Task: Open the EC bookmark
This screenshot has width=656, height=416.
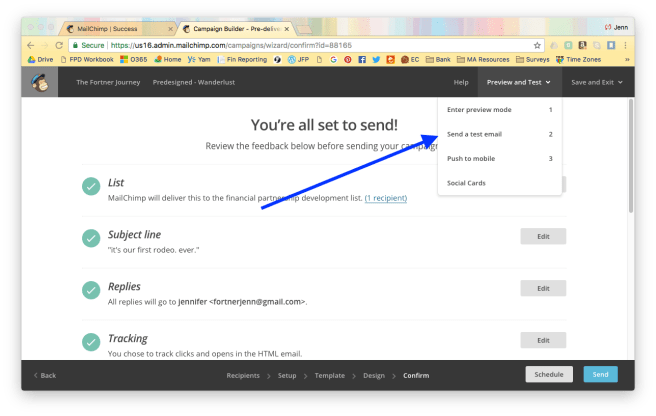Action: pyautogui.click(x=410, y=59)
